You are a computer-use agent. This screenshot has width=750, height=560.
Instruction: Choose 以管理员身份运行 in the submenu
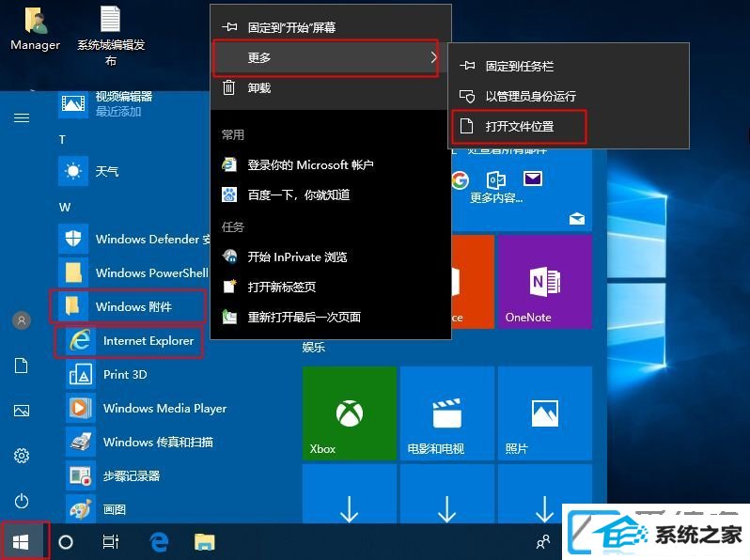click(x=569, y=96)
